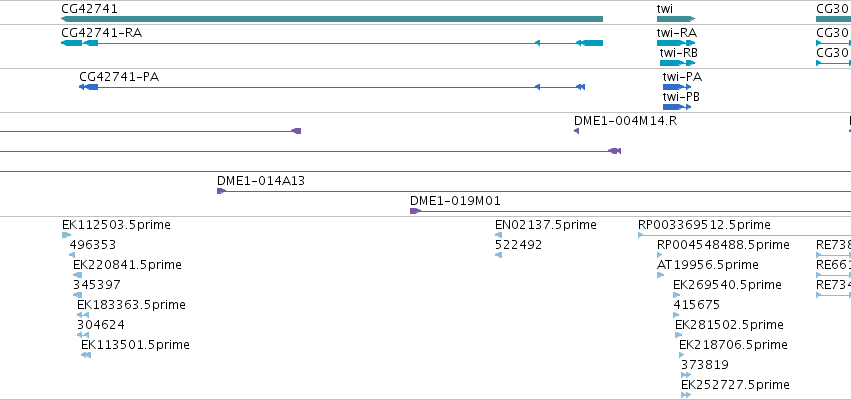Viewport: 851px width, 400px height.
Task: Click the twi-PA label
Action: point(682,77)
